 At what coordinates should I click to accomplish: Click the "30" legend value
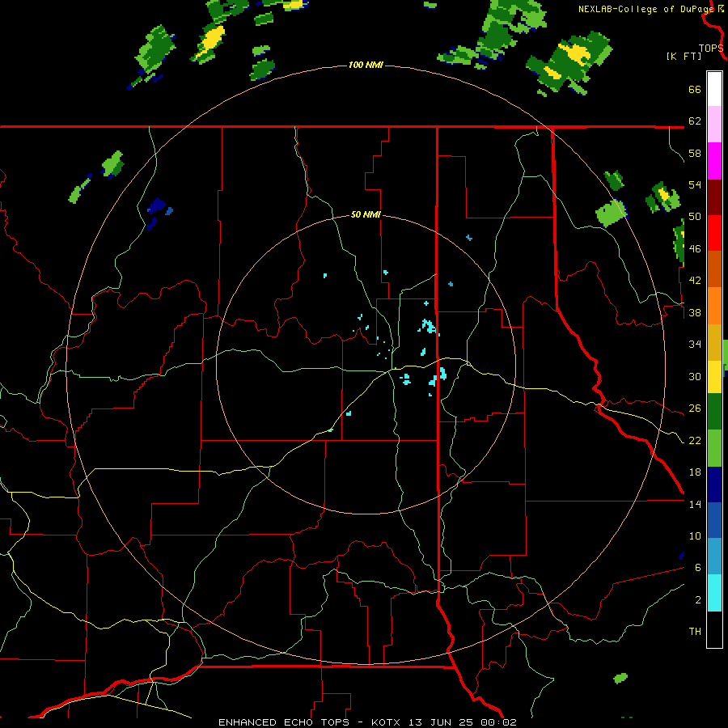[x=695, y=376]
